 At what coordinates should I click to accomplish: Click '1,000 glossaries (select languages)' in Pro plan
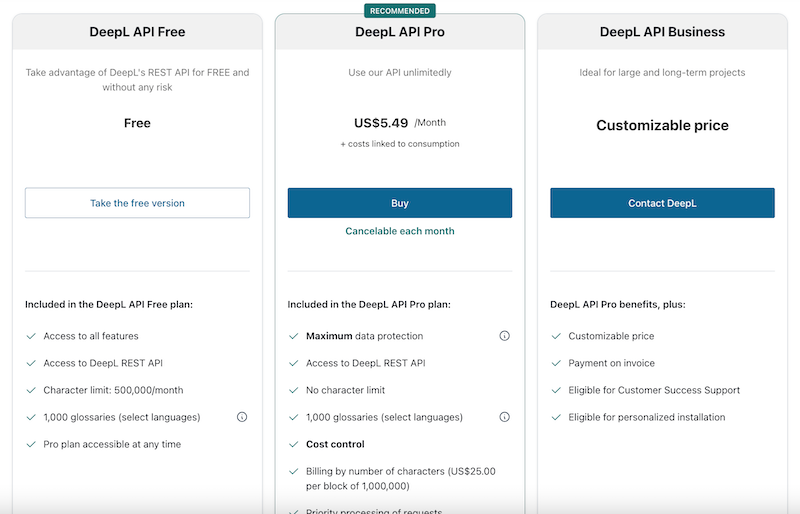point(384,417)
